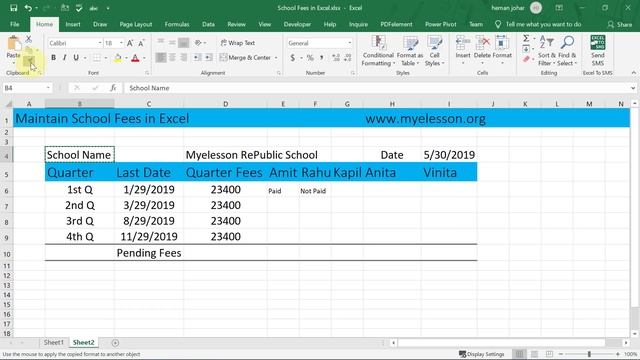
Task: Switch to the Data tab
Action: 208,24
